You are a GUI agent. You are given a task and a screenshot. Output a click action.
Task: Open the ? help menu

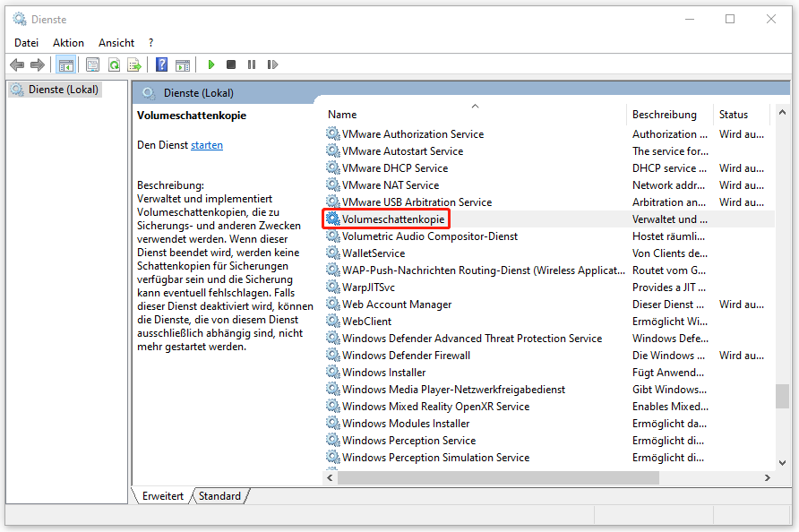tap(150, 43)
